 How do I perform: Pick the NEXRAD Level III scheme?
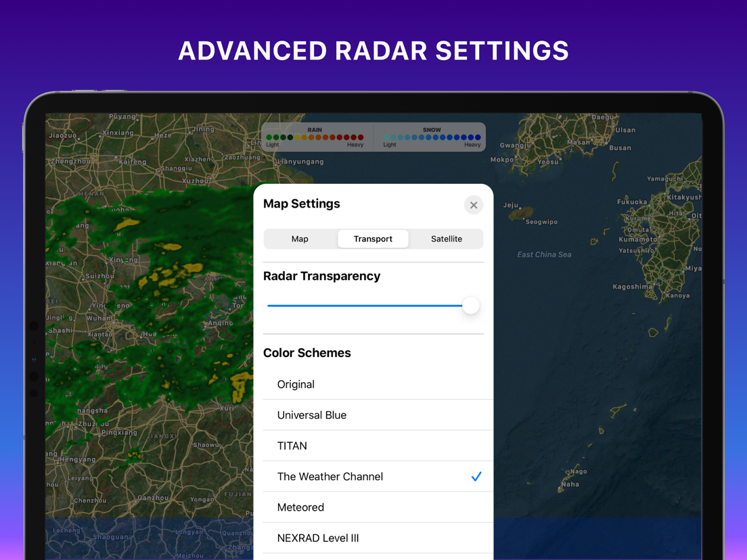pos(378,538)
